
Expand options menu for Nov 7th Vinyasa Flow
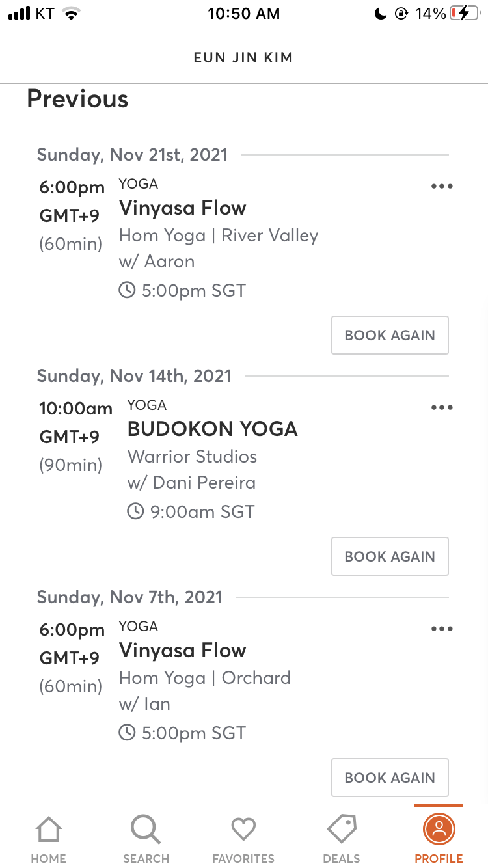tap(442, 629)
